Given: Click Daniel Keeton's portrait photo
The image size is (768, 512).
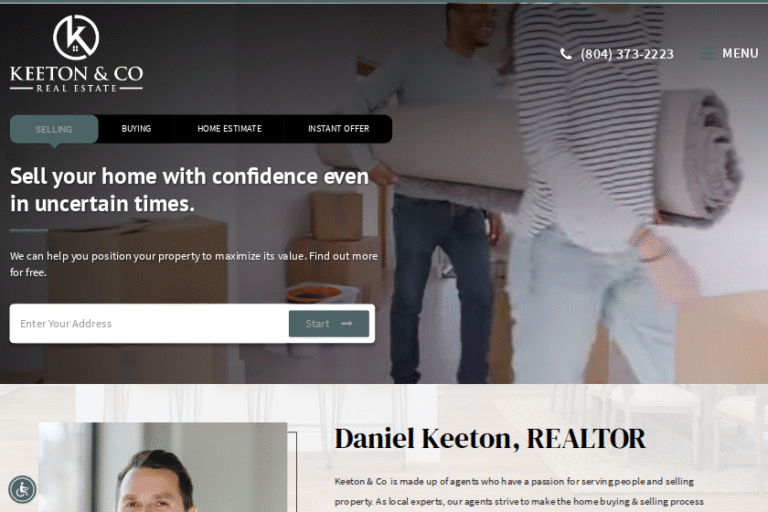Looking at the screenshot, I should [x=163, y=467].
